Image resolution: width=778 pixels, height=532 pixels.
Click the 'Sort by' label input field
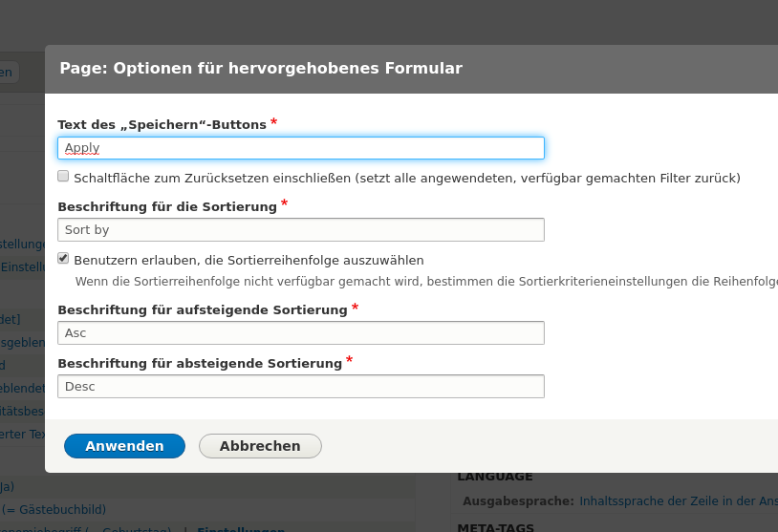coord(300,230)
